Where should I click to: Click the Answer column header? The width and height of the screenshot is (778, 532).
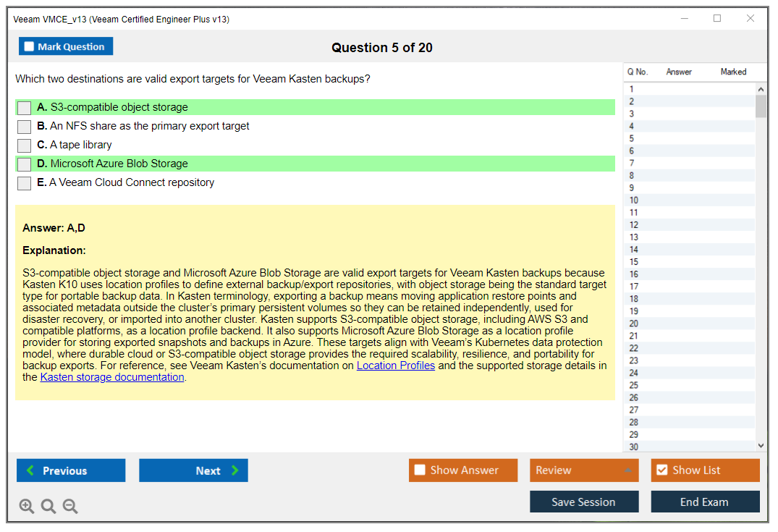pyautogui.click(x=679, y=72)
